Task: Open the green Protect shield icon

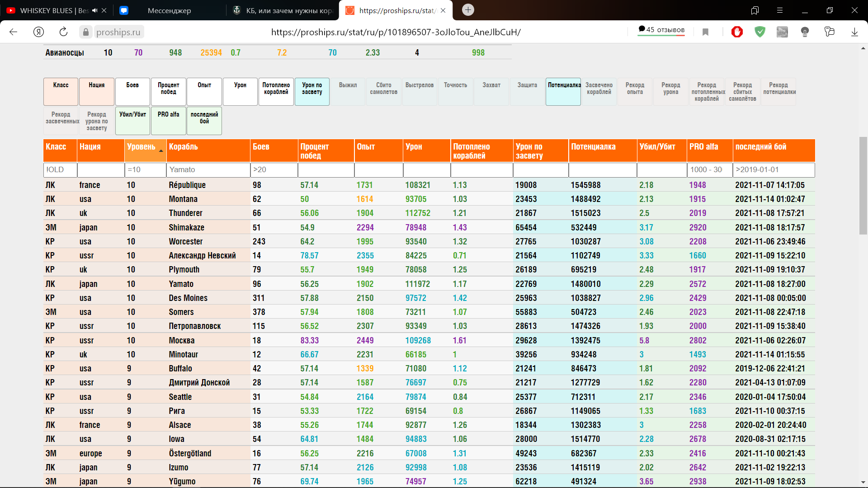Action: click(x=760, y=32)
